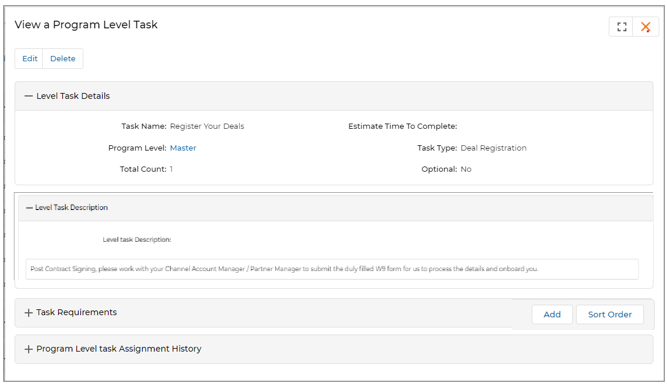Click the 'Level task Description:' label

[x=137, y=240]
